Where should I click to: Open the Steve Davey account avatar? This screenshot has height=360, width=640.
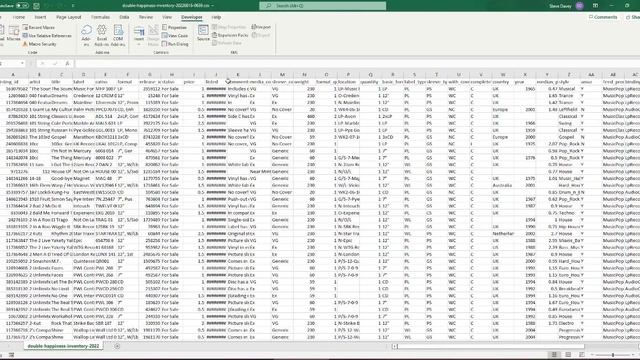tap(580, 6)
